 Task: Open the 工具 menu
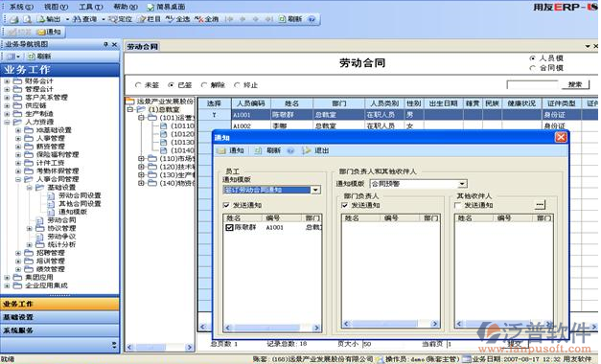tap(90, 7)
